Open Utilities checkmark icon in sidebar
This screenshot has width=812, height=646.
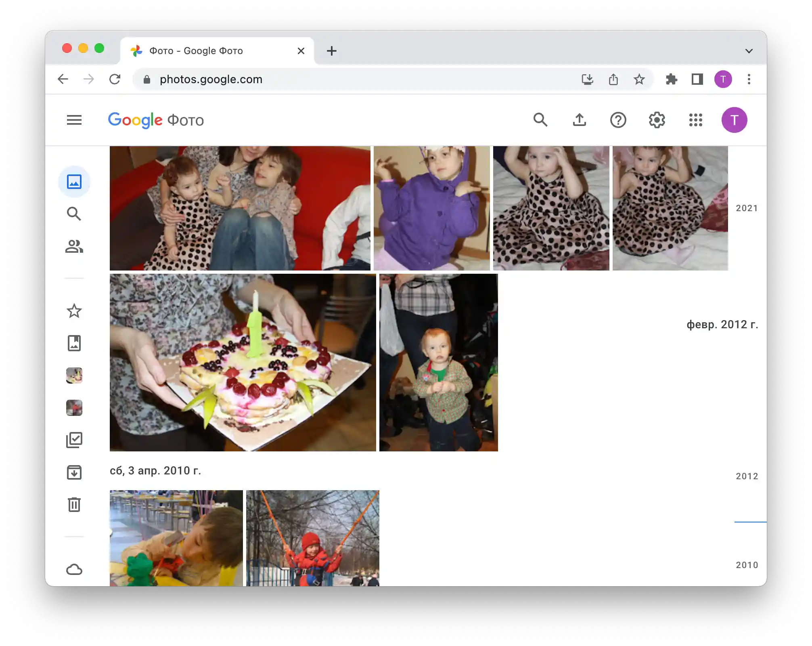pyautogui.click(x=74, y=440)
